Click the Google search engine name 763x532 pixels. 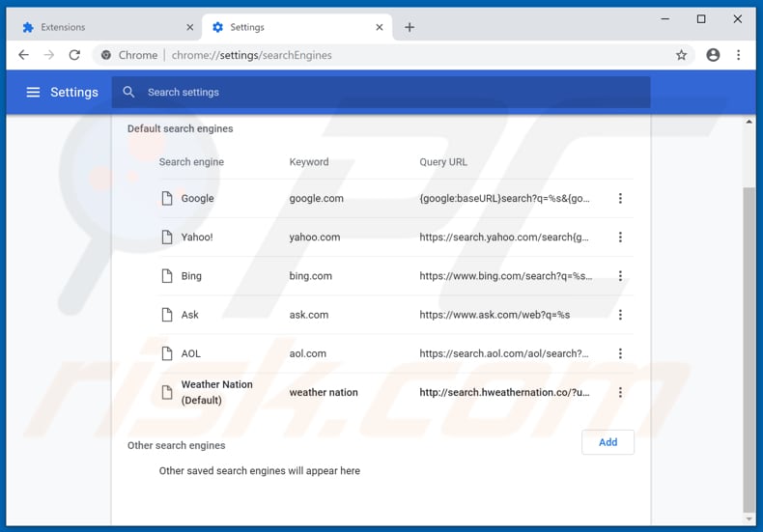pyautogui.click(x=197, y=198)
